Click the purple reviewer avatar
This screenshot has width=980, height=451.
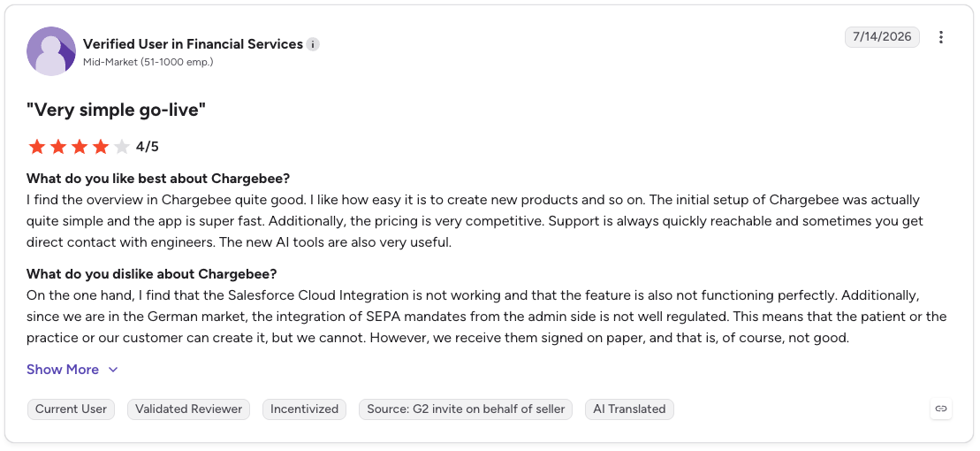click(x=51, y=51)
